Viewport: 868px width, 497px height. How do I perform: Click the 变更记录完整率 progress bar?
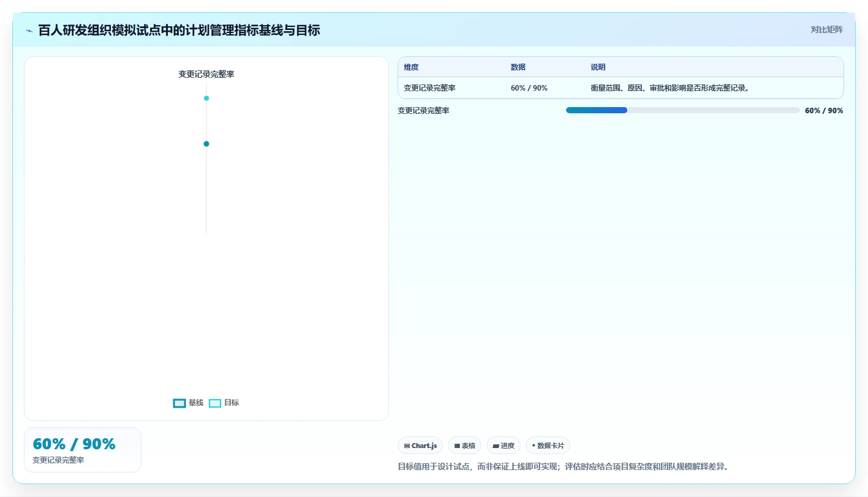(x=683, y=110)
